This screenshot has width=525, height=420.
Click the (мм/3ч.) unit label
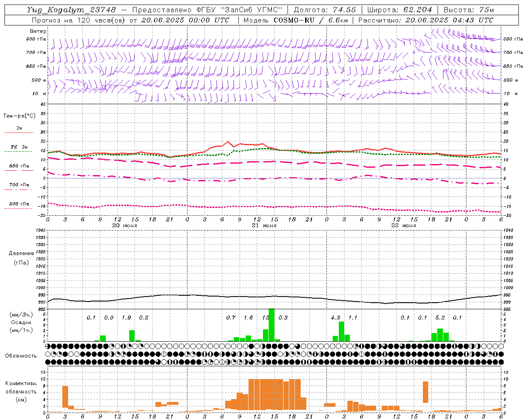(x=21, y=315)
